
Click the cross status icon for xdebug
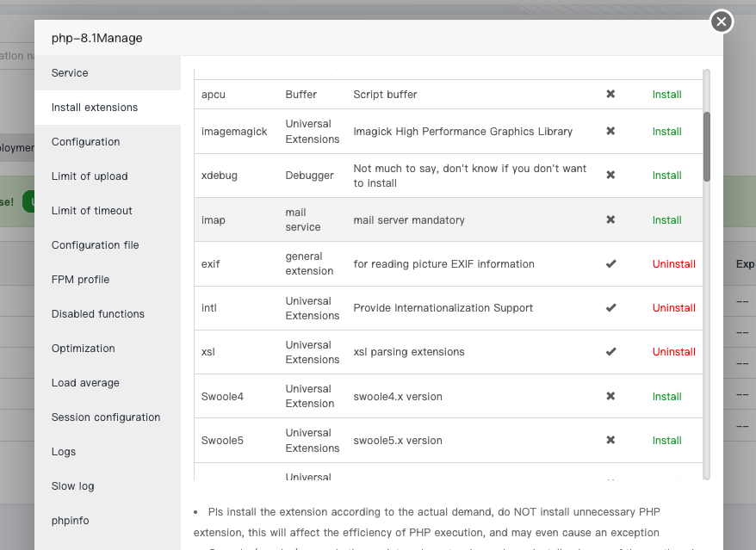point(610,175)
